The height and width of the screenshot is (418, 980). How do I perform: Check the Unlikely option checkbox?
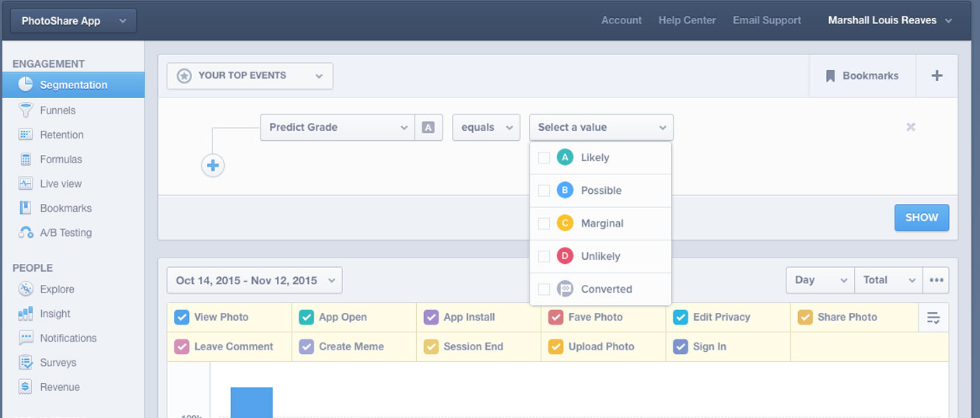[544, 256]
